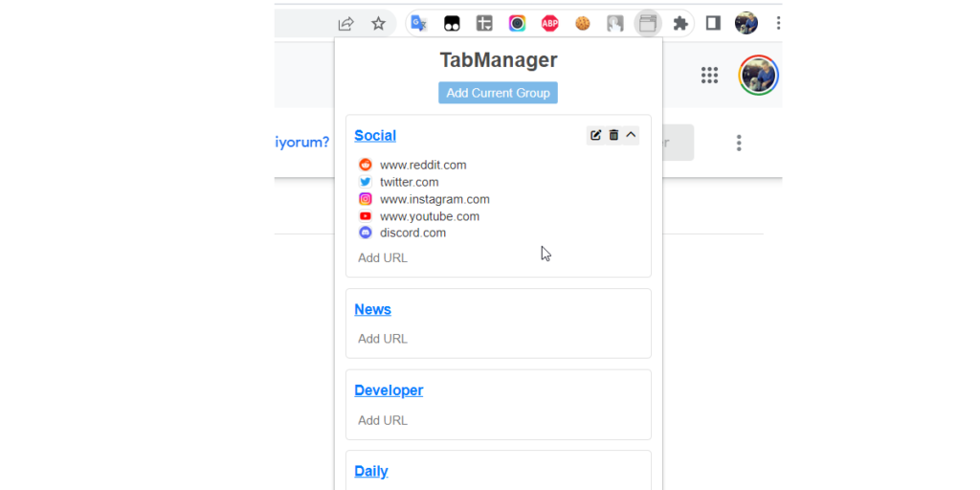This screenshot has width=980, height=490.
Task: Open the Developer group link
Action: (x=389, y=390)
